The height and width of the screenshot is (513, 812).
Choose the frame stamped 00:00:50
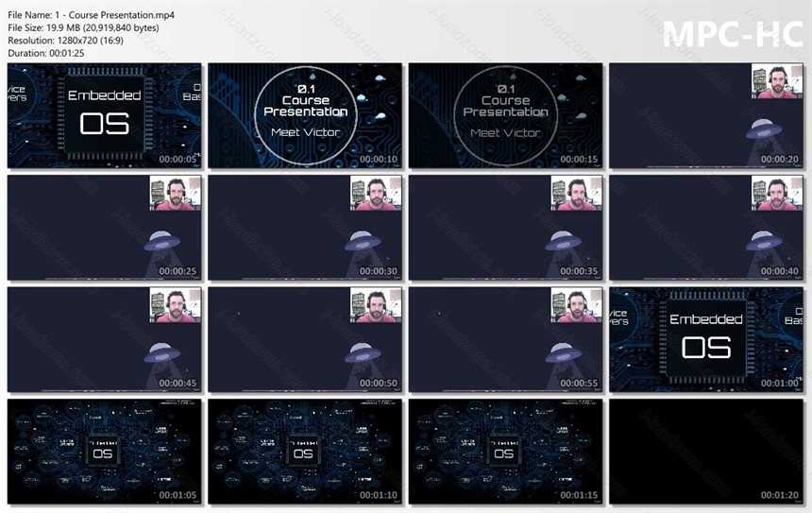(305, 339)
